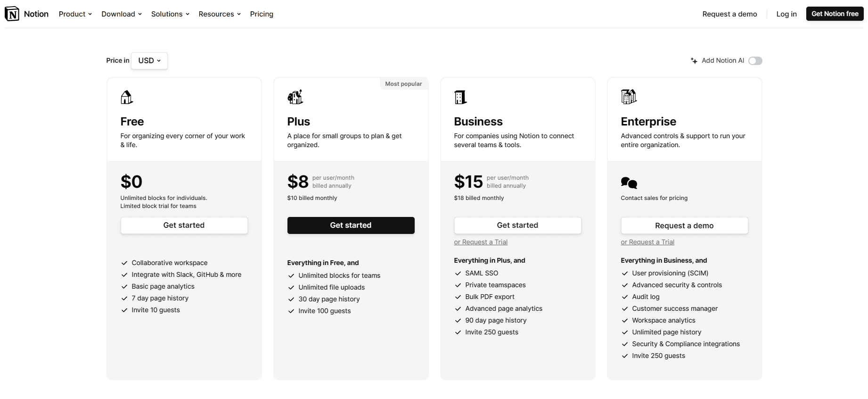Click the Notion brand name

pos(36,14)
